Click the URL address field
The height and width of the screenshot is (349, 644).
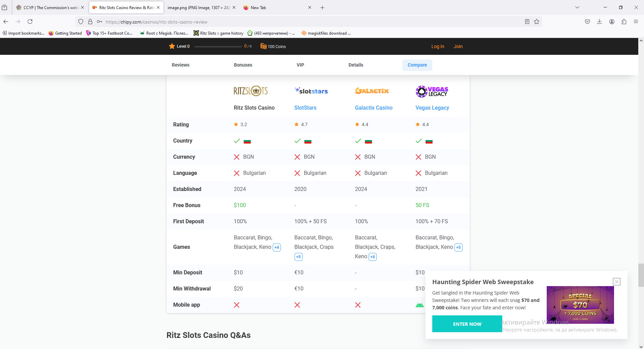pos(303,22)
